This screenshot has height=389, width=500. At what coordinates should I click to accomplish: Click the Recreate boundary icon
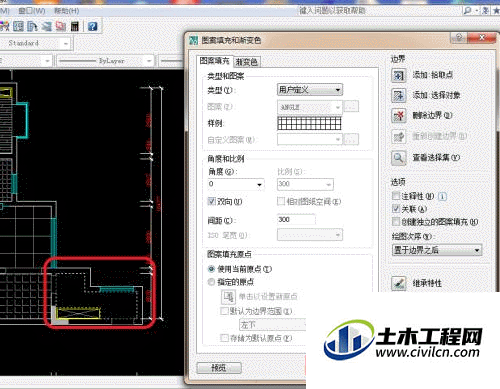[x=398, y=137]
